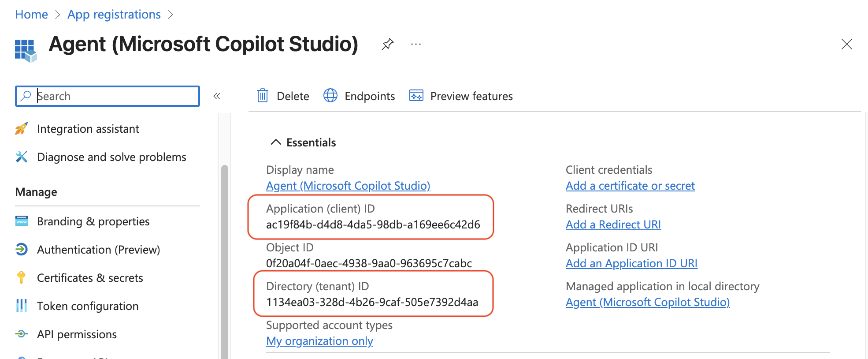
Task: Click the Certificates & secrets key icon
Action: [21, 278]
